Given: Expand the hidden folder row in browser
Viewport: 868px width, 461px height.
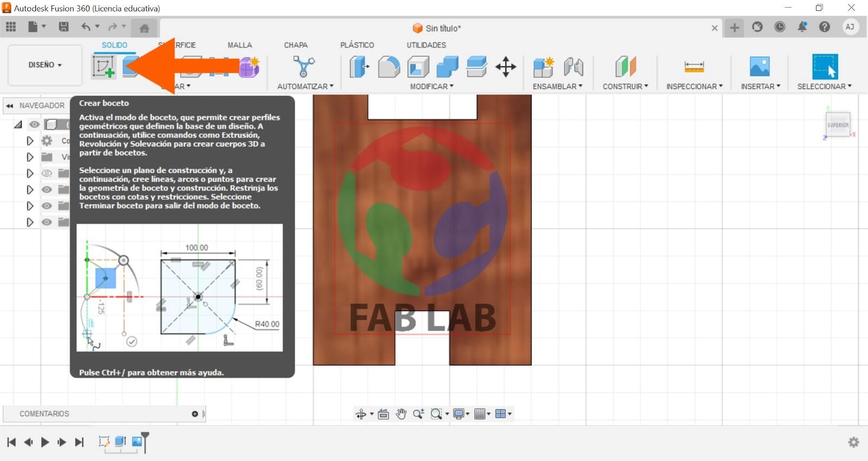Looking at the screenshot, I should point(30,173).
